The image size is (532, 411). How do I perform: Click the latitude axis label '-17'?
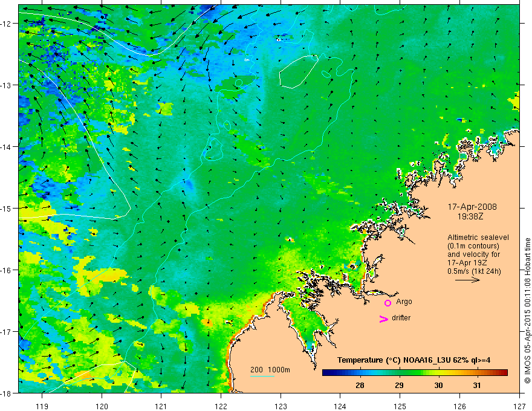pyautogui.click(x=6, y=331)
